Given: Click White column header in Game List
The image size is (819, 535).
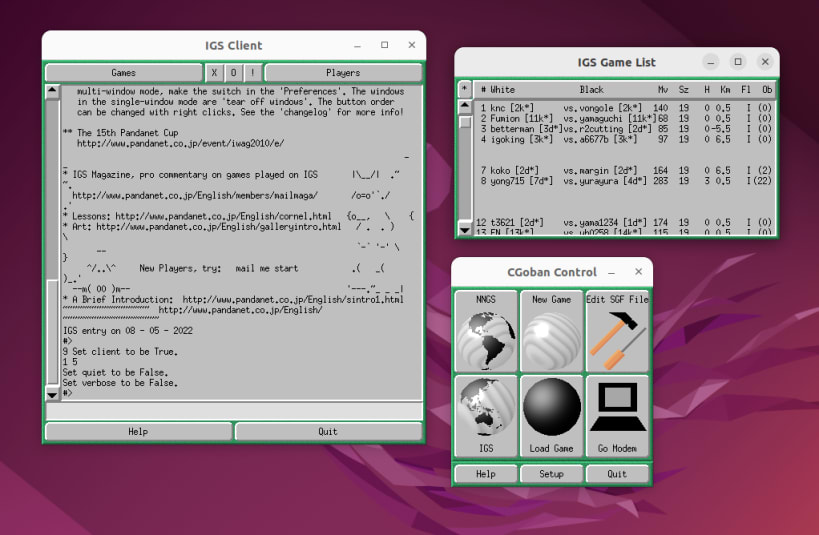Looking at the screenshot, I should tap(502, 90).
